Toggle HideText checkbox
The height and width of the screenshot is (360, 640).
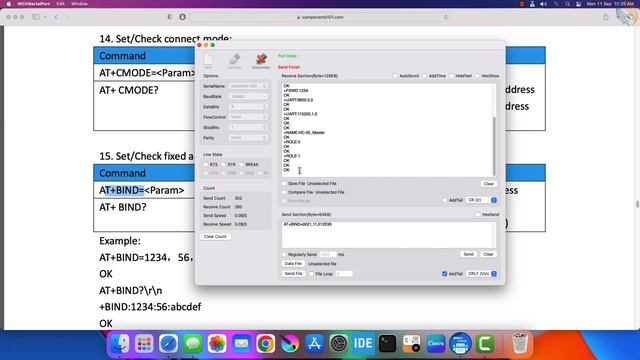tap(451, 76)
